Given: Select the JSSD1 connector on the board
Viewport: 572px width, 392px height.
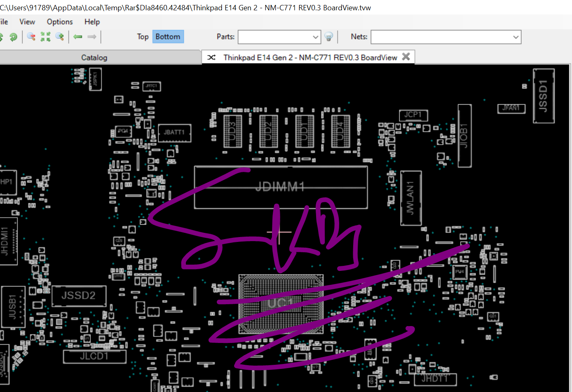Looking at the screenshot, I should point(544,96).
